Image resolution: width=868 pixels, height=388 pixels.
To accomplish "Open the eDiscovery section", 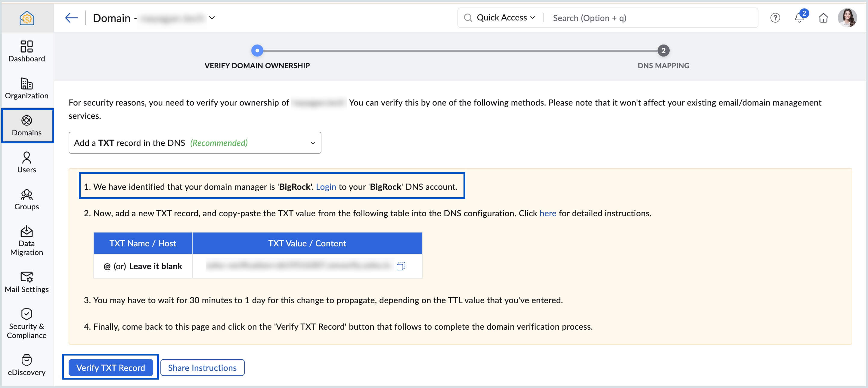I will pyautogui.click(x=26, y=365).
